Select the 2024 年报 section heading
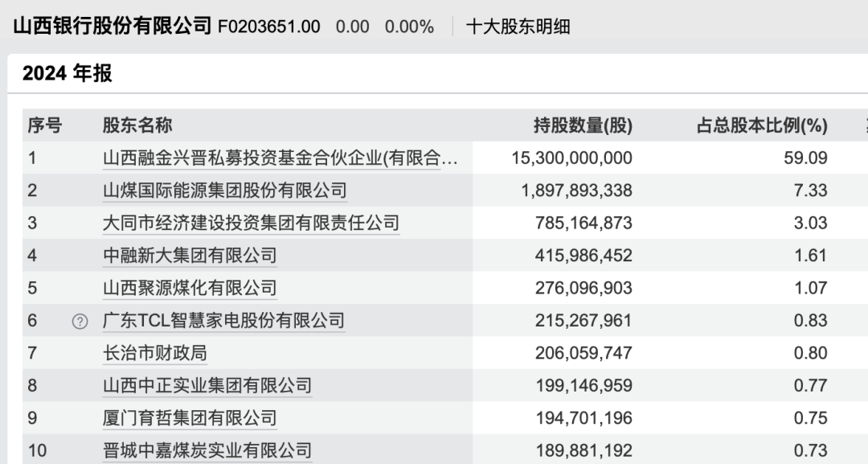The width and height of the screenshot is (868, 464). [68, 73]
